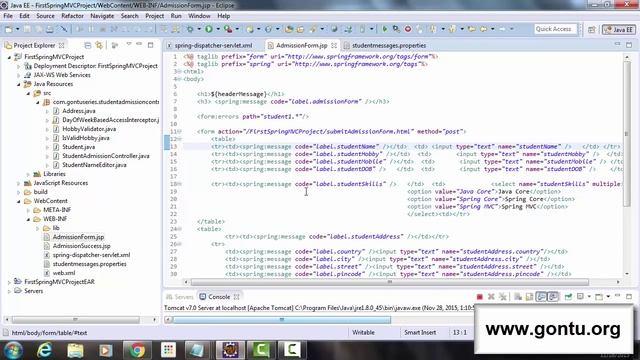Expand the Libraries node
640x360 pixels.
click(29, 174)
